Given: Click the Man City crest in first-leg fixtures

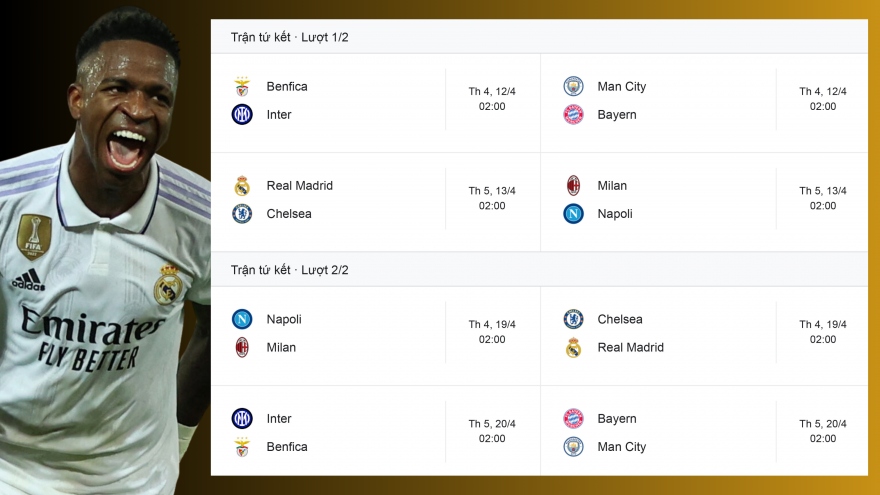Looking at the screenshot, I should [x=573, y=87].
